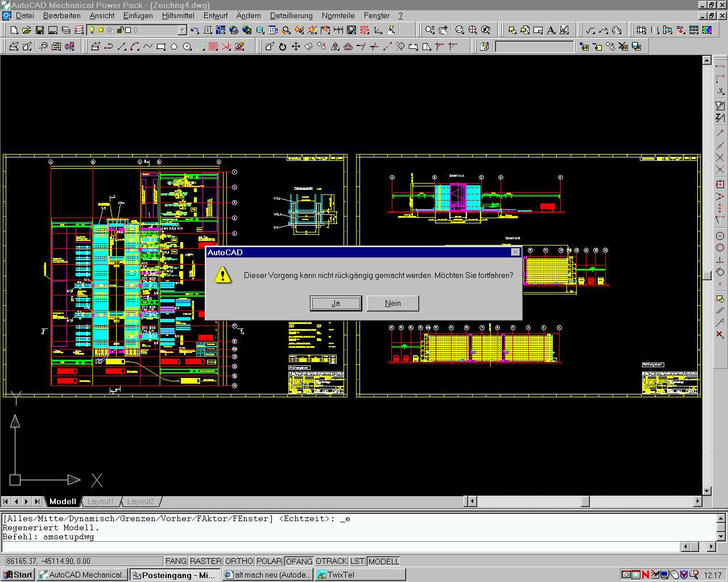Open the Einfügen menu
The width and height of the screenshot is (728, 582).
[138, 15]
